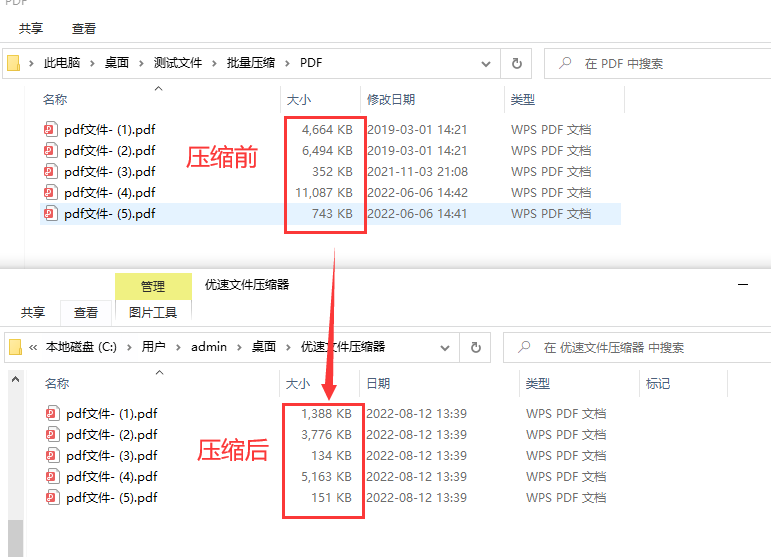Click the PDF icon of pdf文件- (3).pdf in top window
Screen dimensions: 771x557
(50, 172)
